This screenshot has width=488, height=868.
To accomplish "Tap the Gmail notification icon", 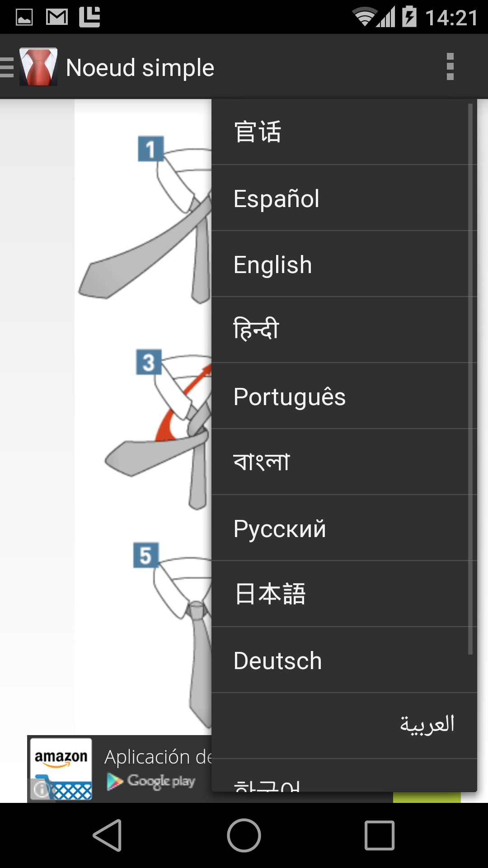I will coord(57,17).
